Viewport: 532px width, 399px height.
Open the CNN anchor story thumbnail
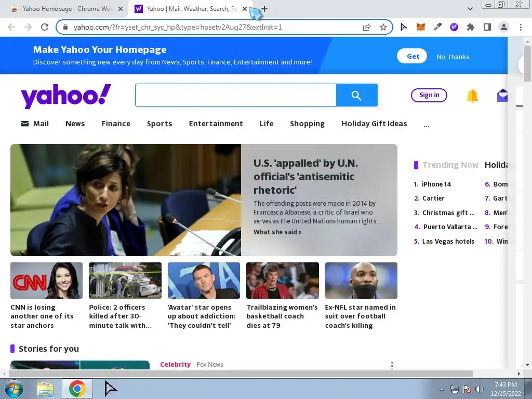[46, 280]
